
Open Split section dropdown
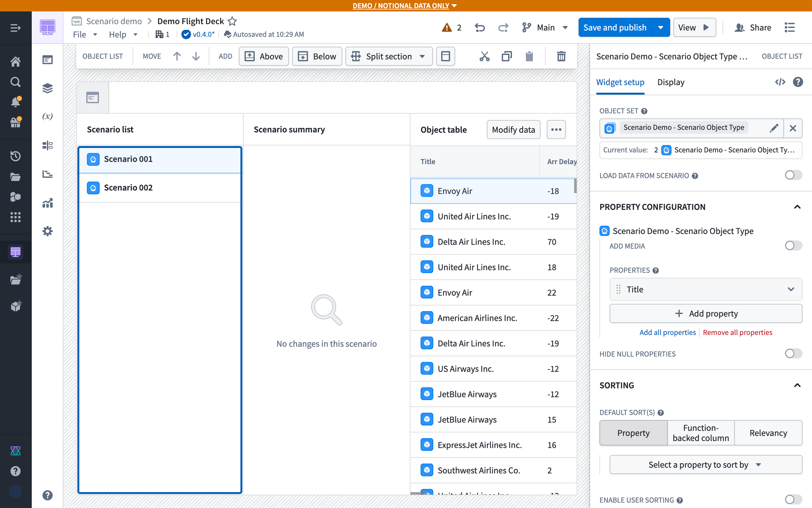[389, 56]
